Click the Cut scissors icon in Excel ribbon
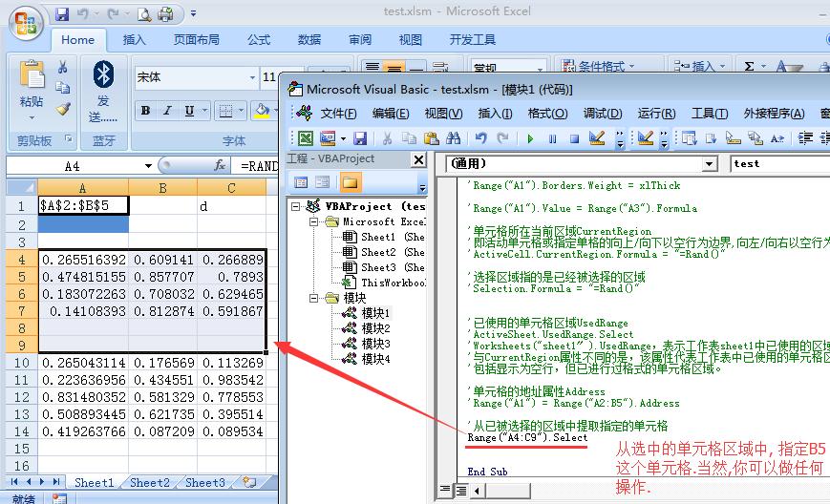 [62, 67]
